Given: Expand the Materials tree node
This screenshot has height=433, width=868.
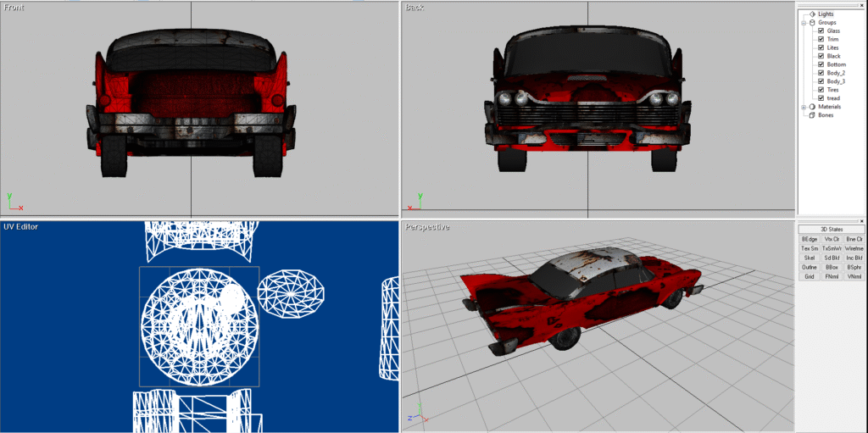Looking at the screenshot, I should 804,107.
